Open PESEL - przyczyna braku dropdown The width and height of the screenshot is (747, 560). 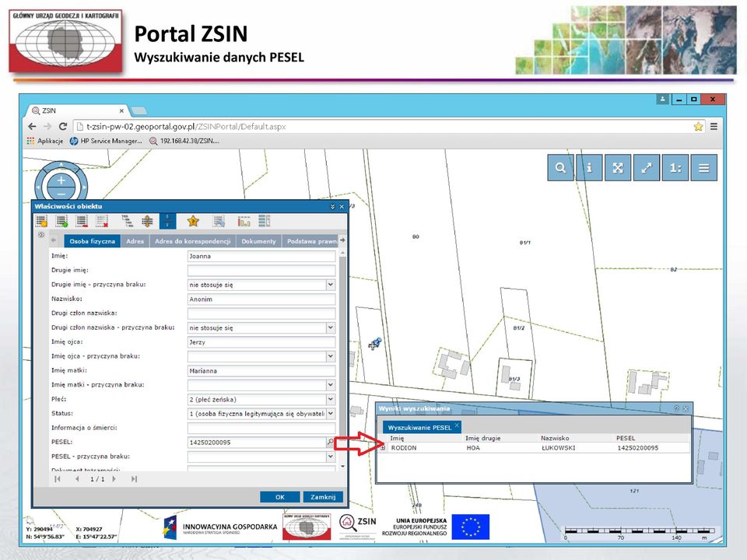(x=330, y=457)
